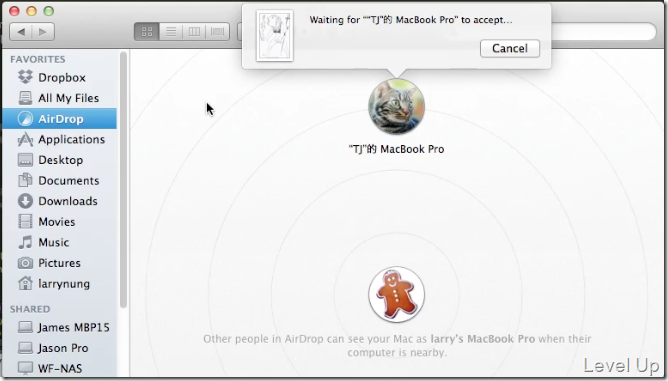668x381 pixels.
Task: Click the Desktop sidebar icon
Action: coord(25,160)
